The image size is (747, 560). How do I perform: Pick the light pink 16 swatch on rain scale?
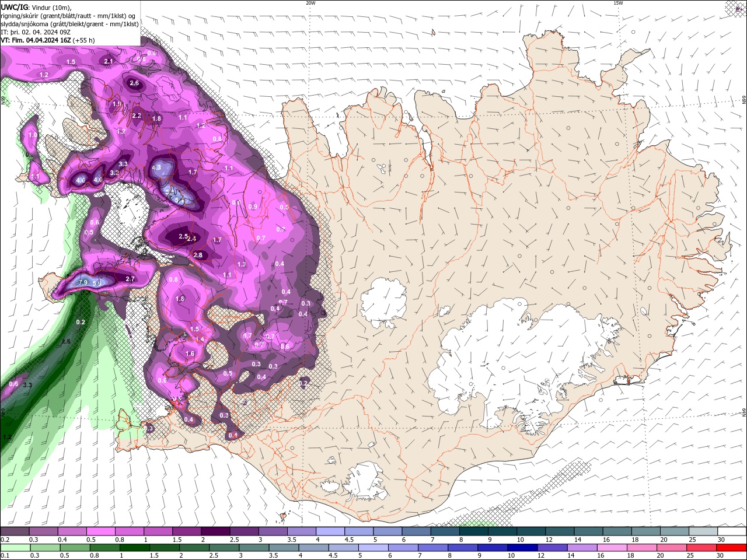612,548
